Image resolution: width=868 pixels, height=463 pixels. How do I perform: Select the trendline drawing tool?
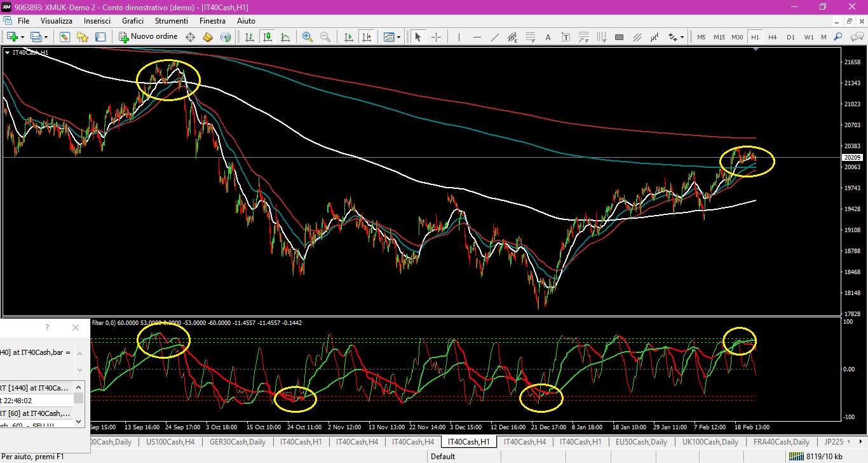(x=495, y=37)
